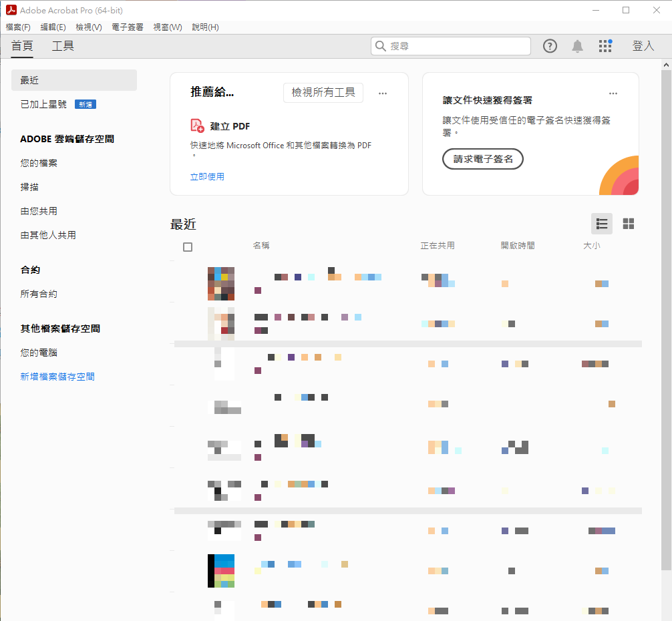Open the apps grid launcher icon
Image resolution: width=672 pixels, height=621 pixels.
click(x=605, y=46)
